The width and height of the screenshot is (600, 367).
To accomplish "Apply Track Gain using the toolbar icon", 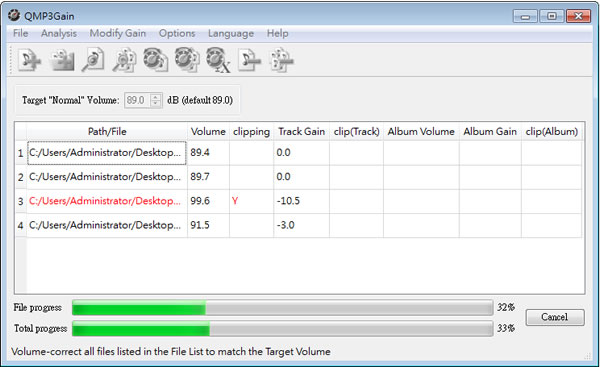I will 155,60.
